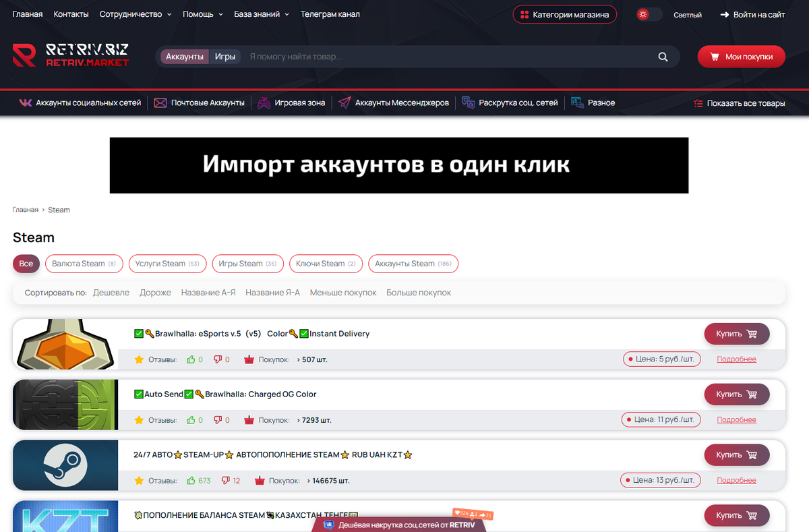This screenshot has width=809, height=532.
Task: Expand the База знаний dropdown menu
Action: click(262, 14)
